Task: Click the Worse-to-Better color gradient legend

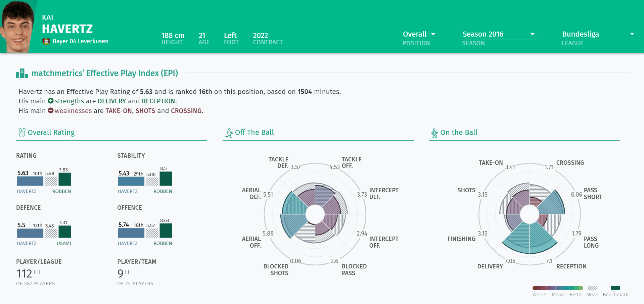Action: pos(558,288)
